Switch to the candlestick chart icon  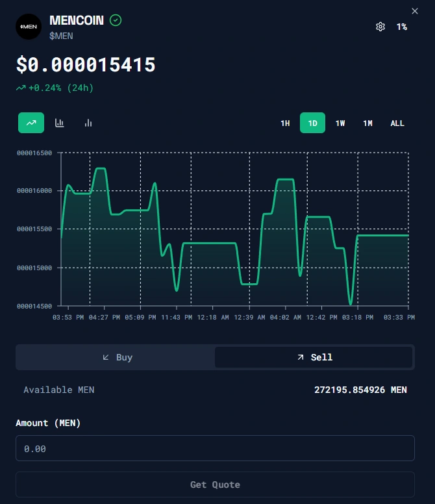[60, 123]
